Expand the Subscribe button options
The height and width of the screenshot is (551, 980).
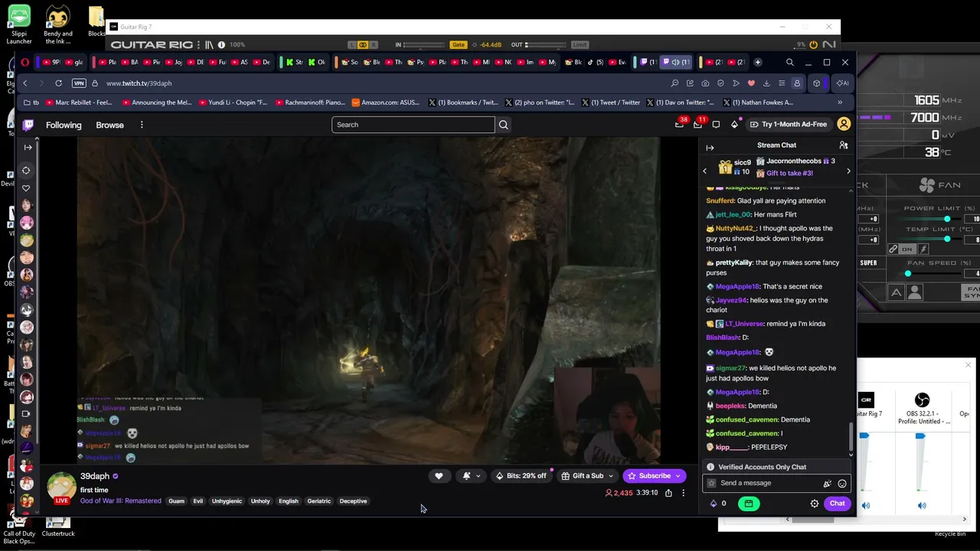click(678, 476)
